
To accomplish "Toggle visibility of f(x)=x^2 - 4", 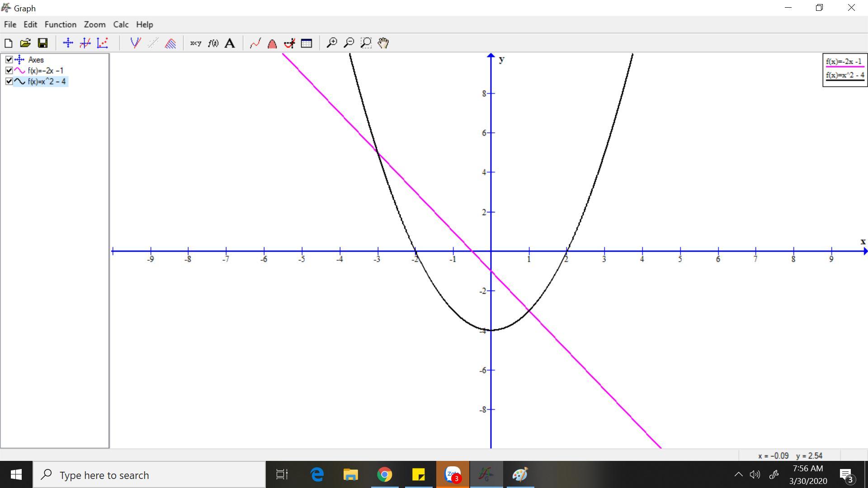I will point(9,81).
